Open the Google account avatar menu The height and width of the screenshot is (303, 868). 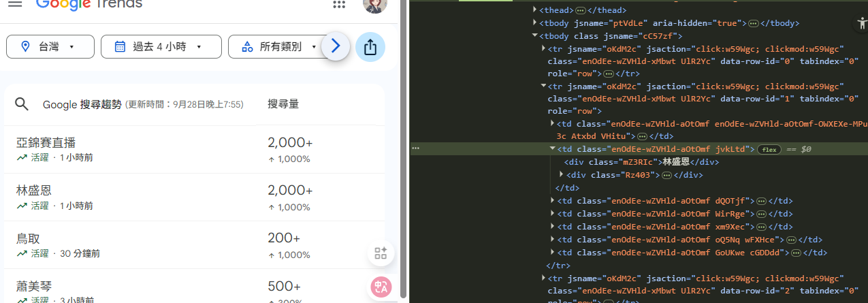click(x=375, y=5)
